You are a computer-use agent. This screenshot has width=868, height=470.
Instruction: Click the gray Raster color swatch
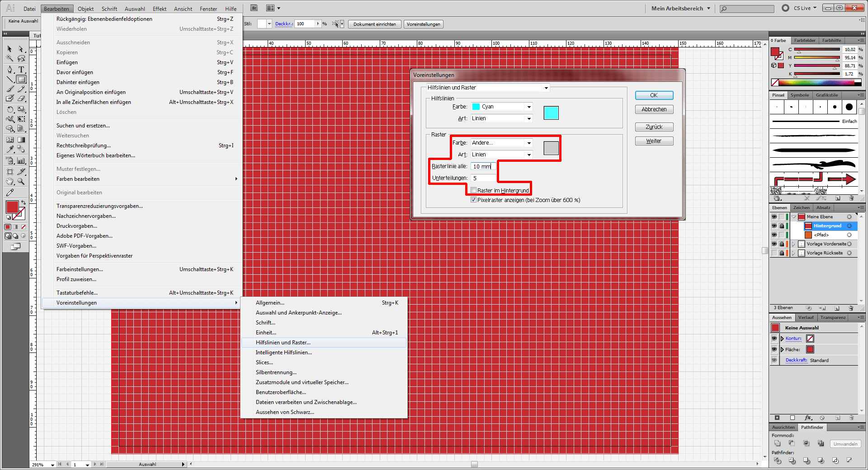pyautogui.click(x=551, y=148)
